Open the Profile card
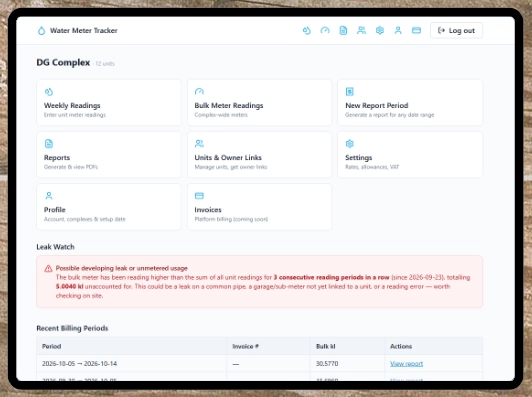This screenshot has width=532, height=397. click(109, 207)
